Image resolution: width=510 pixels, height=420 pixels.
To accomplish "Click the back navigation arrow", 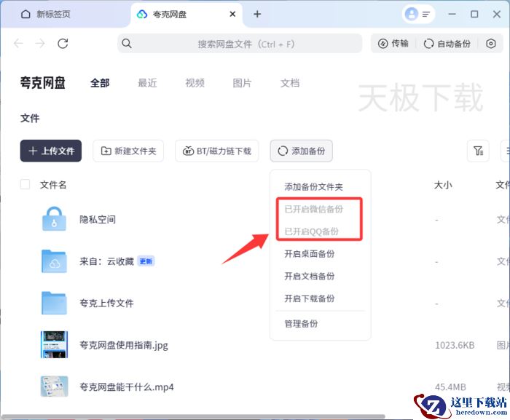I will (18, 44).
